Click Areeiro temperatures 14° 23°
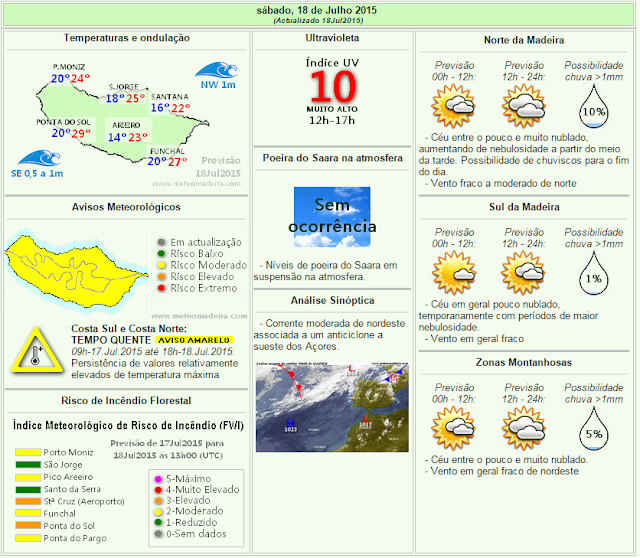640x558 pixels. click(x=128, y=137)
